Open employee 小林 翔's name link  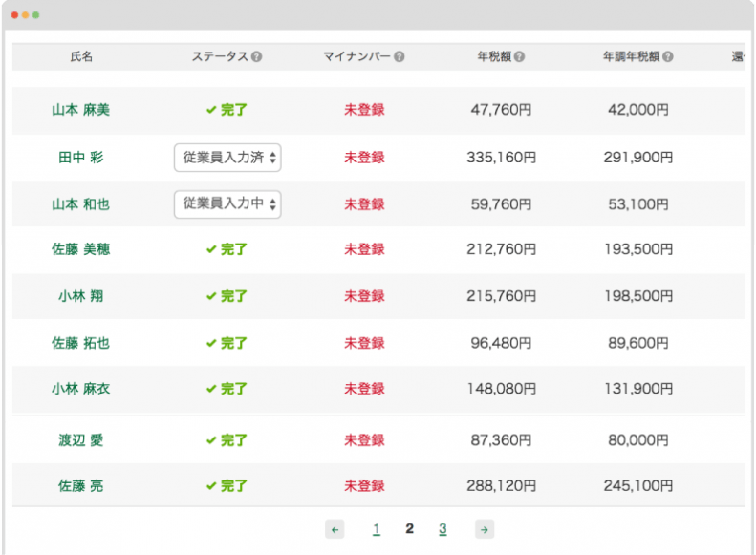point(80,296)
